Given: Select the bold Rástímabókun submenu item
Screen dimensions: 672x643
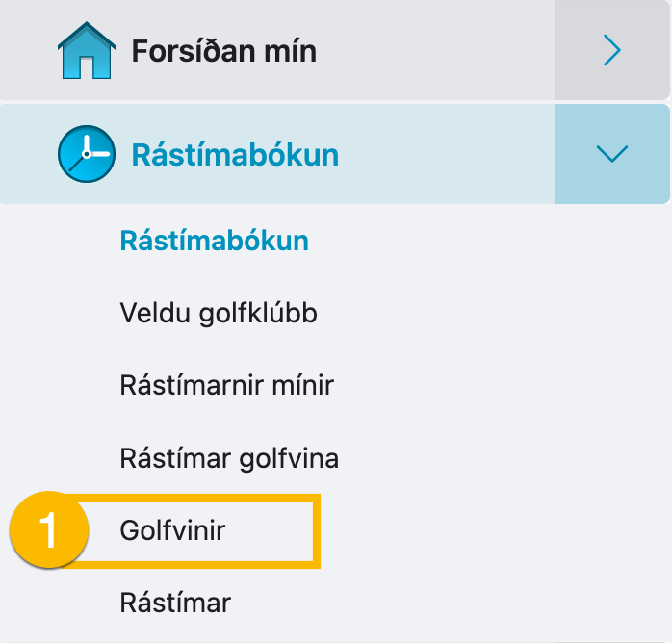Looking at the screenshot, I should click(214, 241).
